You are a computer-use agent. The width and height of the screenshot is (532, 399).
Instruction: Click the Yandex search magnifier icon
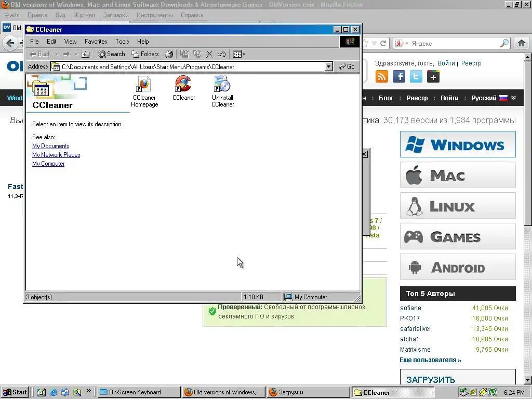coord(504,43)
